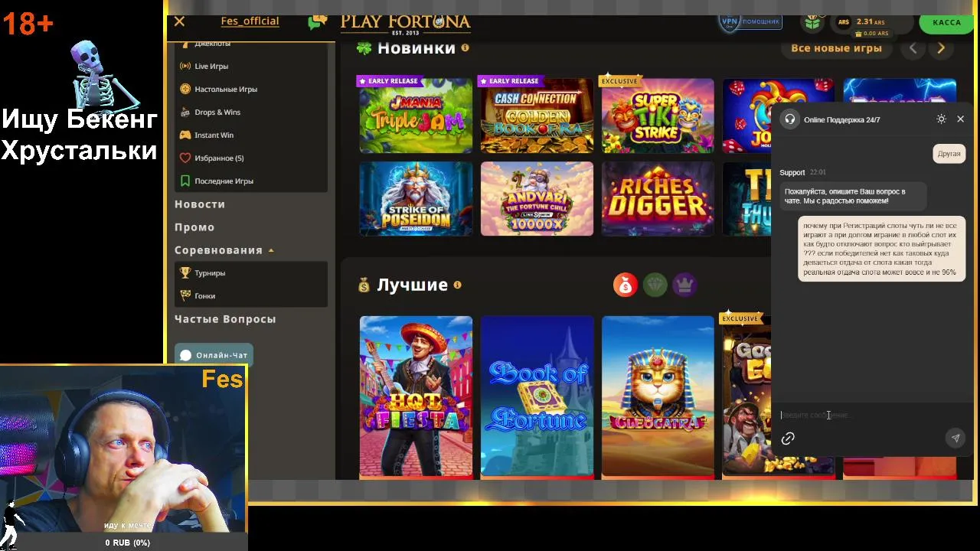Open Настольные Игры category

(x=226, y=90)
